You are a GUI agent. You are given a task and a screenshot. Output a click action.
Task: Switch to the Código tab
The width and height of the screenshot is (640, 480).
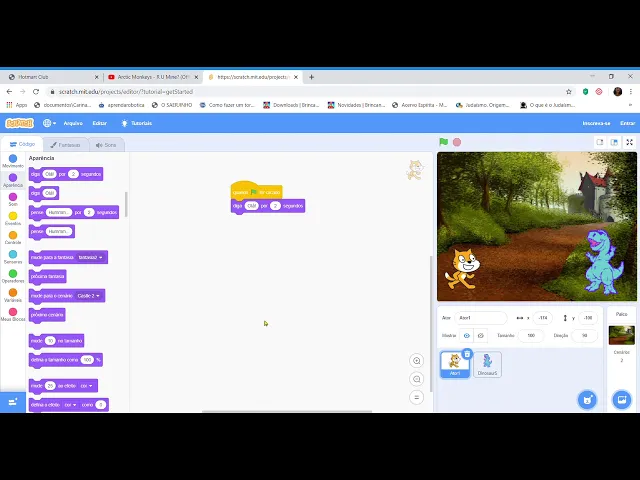coord(22,144)
